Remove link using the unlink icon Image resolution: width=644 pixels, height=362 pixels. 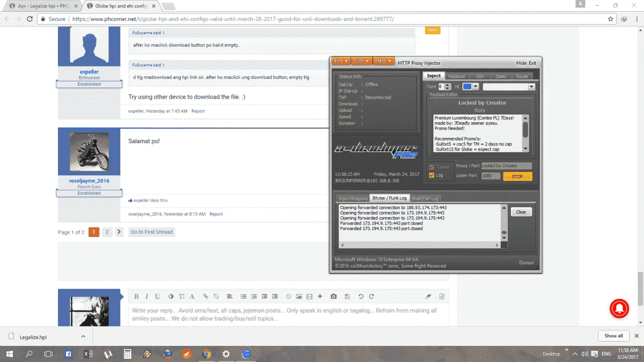[x=216, y=297]
